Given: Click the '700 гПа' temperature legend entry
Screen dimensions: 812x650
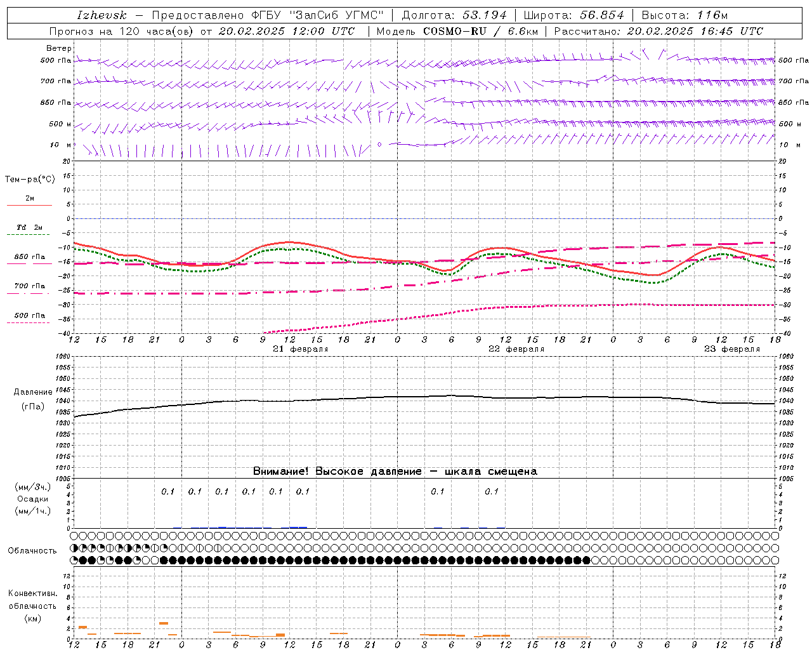Looking at the screenshot, I should pos(29,286).
